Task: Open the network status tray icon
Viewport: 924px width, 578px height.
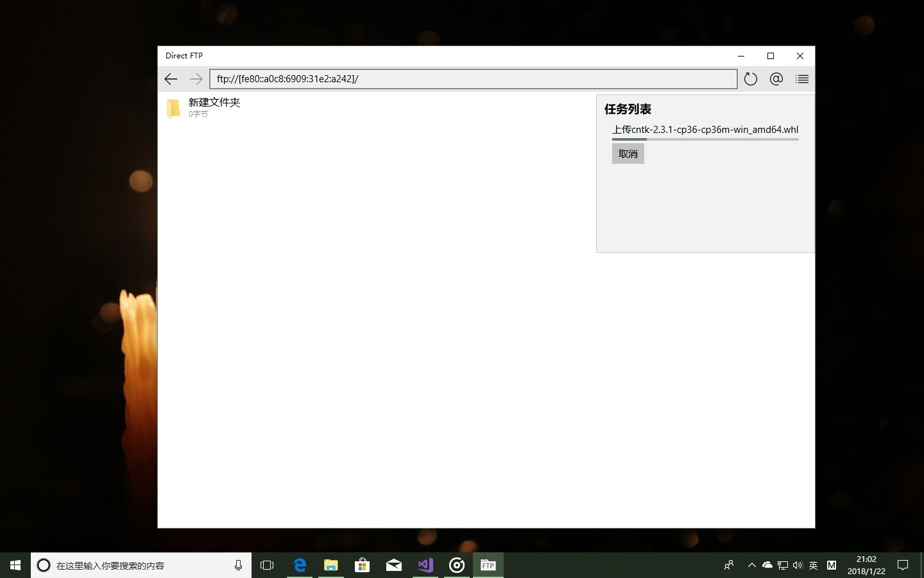Action: pyautogui.click(x=782, y=565)
